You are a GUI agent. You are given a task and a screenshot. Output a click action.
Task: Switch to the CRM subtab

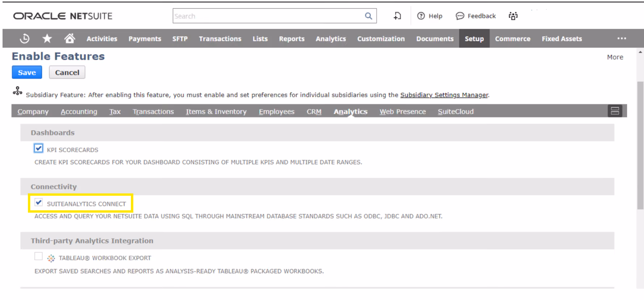tap(314, 112)
